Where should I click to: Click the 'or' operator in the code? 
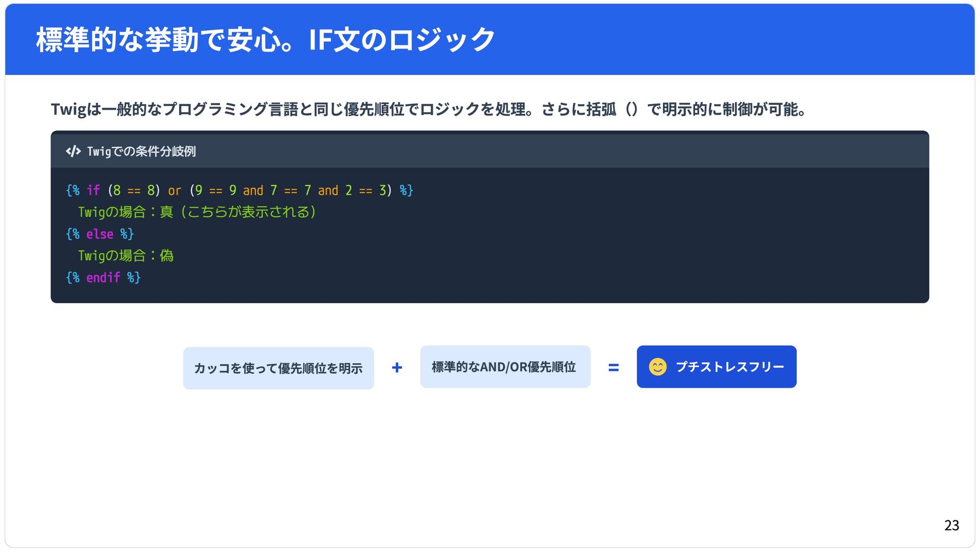pos(175,191)
